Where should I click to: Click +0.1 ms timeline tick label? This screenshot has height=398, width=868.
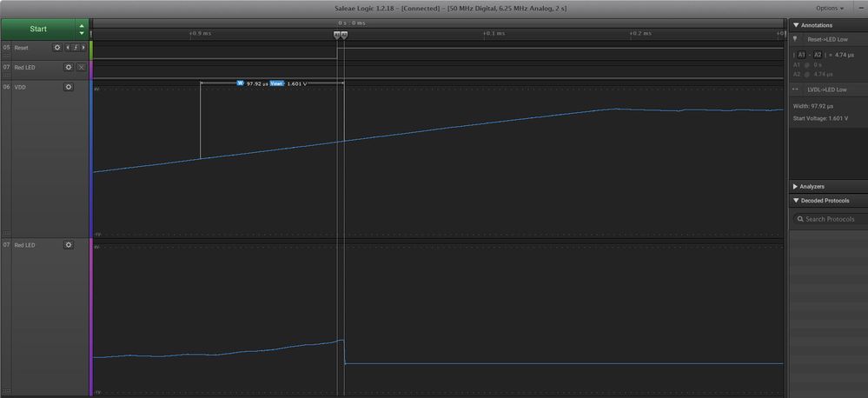(x=494, y=34)
